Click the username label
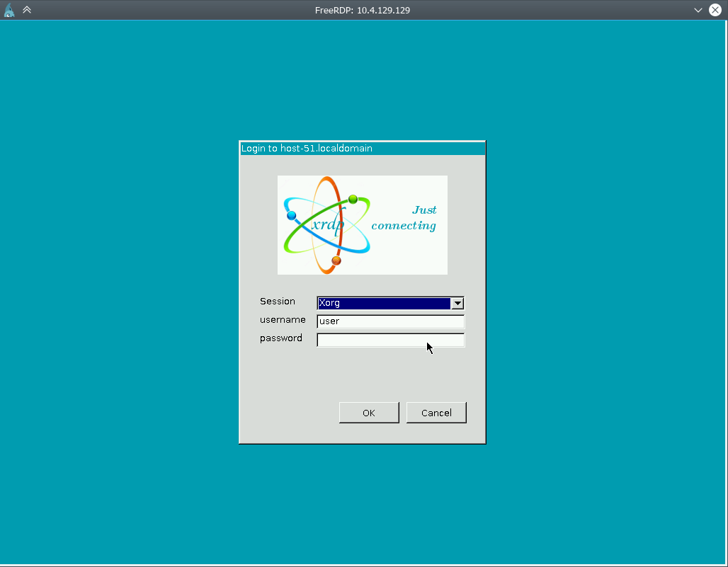Viewport: 728px width, 567px height. click(283, 320)
